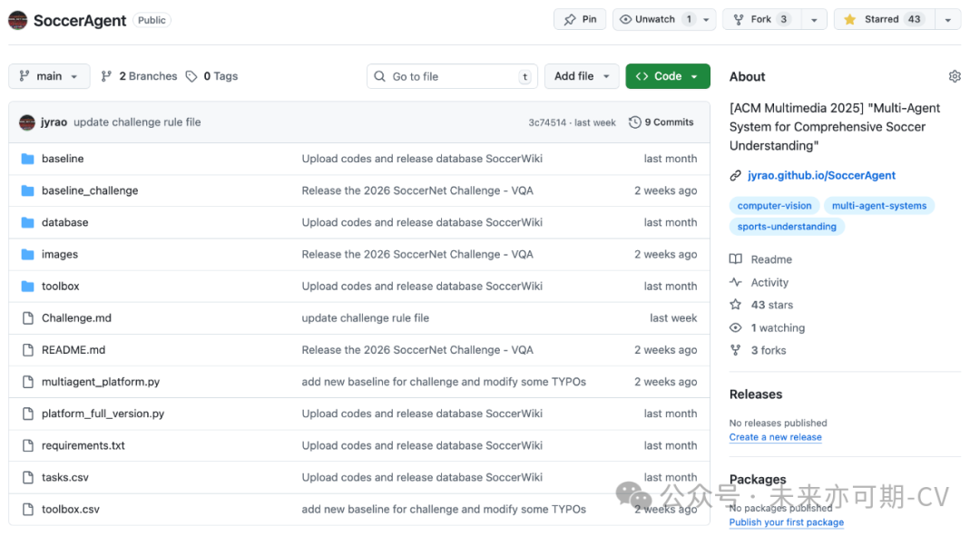980x536 pixels.
Task: Toggle the Starred button
Action: tap(884, 19)
